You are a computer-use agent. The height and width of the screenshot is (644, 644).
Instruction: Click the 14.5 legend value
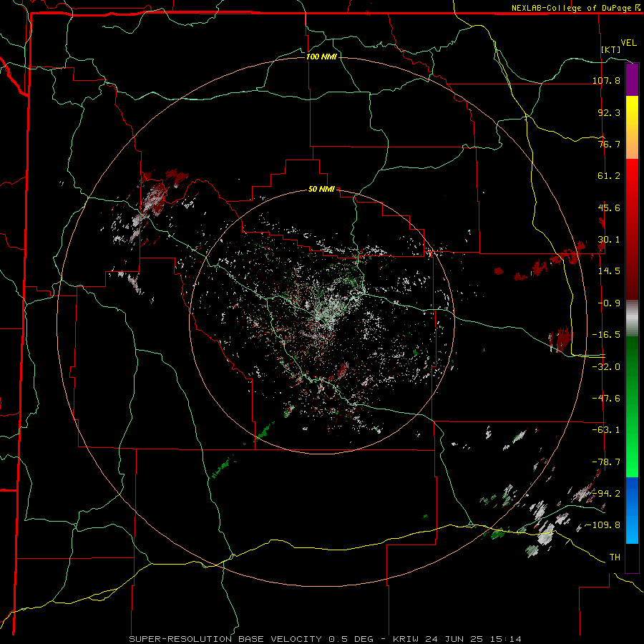609,271
